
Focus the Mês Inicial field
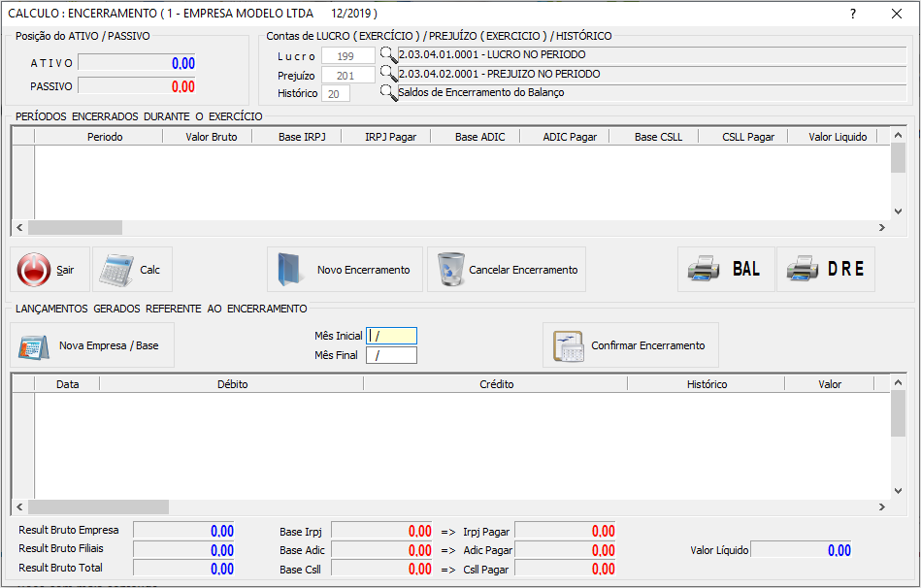(391, 336)
